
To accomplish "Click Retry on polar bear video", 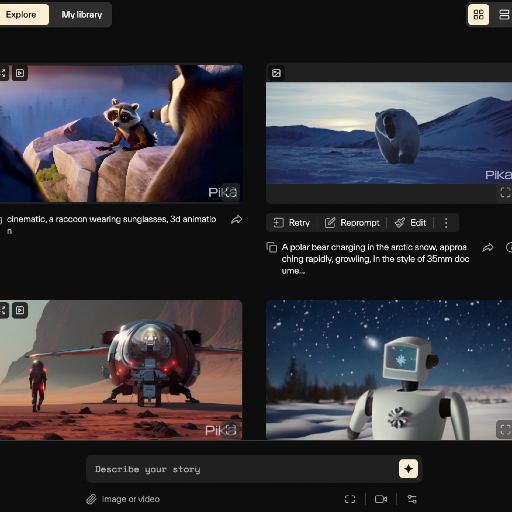I will (x=292, y=223).
